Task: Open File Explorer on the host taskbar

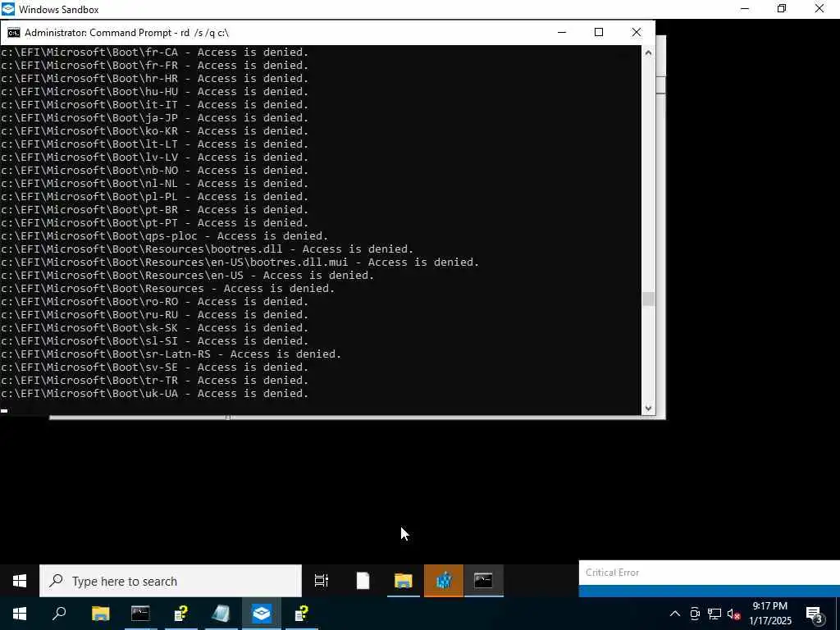Action: pos(100,614)
